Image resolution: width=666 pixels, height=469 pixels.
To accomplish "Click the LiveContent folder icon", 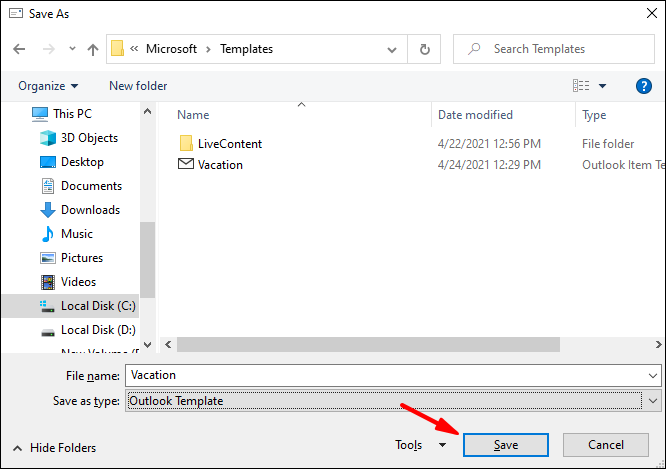I will (186, 144).
